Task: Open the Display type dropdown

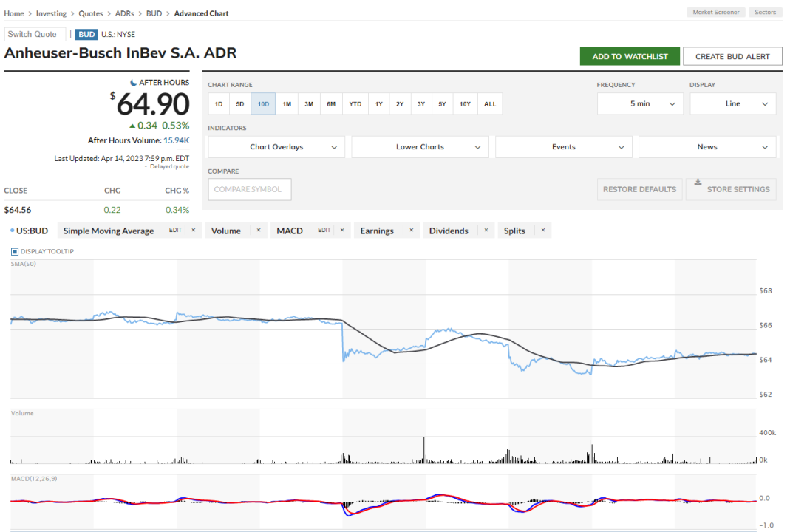Action: point(732,104)
